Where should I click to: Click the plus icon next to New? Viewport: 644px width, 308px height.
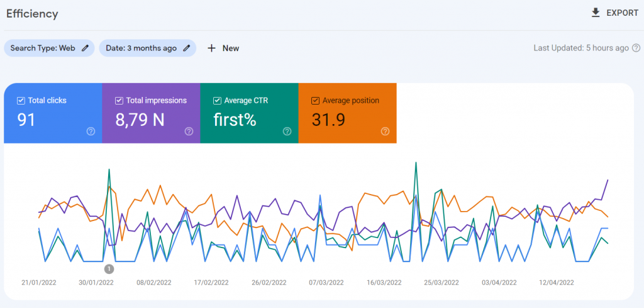pyautogui.click(x=211, y=48)
